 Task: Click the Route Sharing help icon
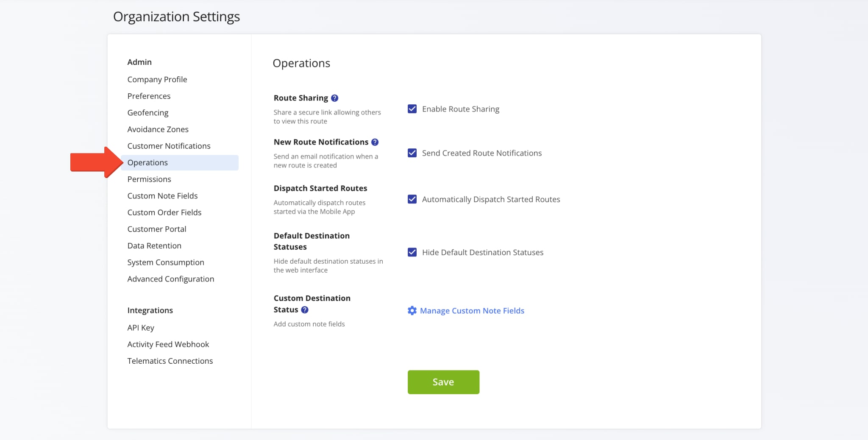pos(334,98)
